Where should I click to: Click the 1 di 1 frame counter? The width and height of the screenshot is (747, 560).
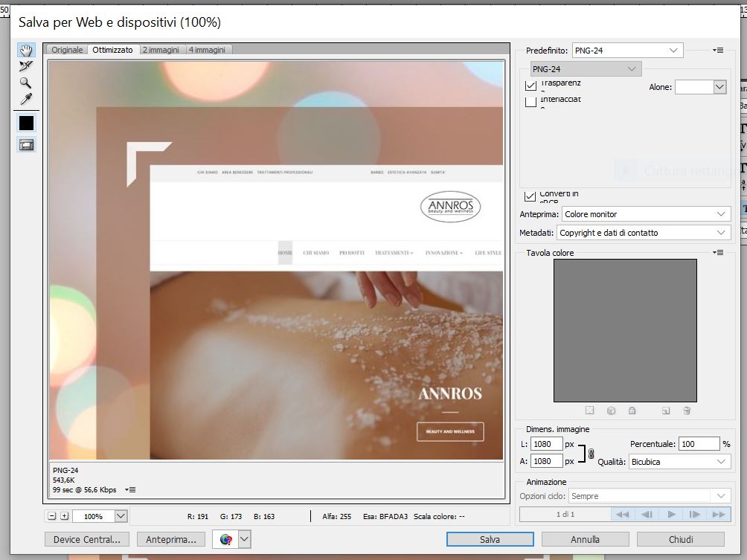[565, 515]
